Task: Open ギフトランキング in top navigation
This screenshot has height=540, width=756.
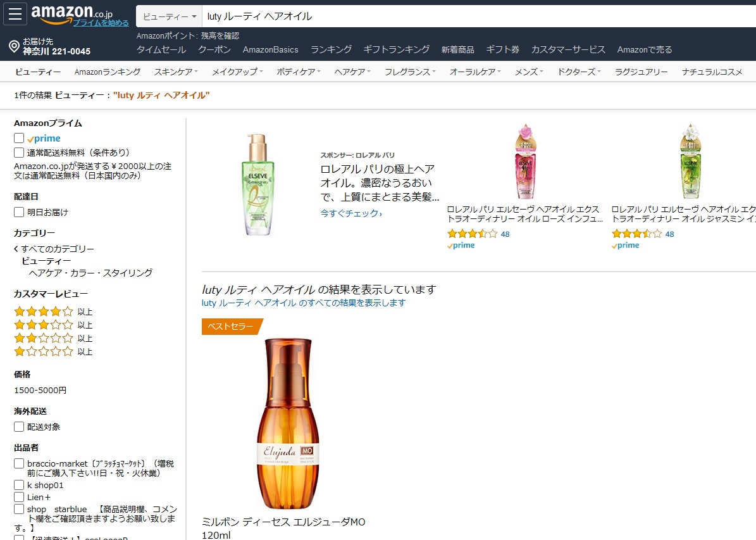Action: (x=396, y=50)
